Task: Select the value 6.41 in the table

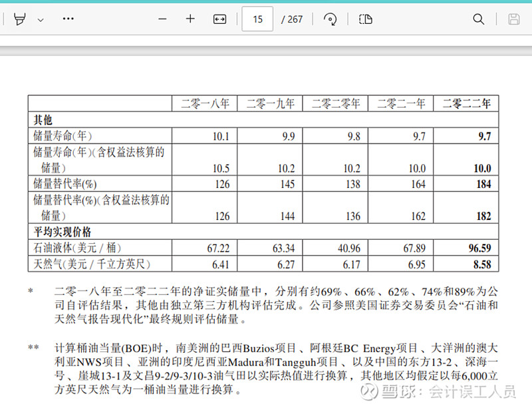Action: coord(221,264)
